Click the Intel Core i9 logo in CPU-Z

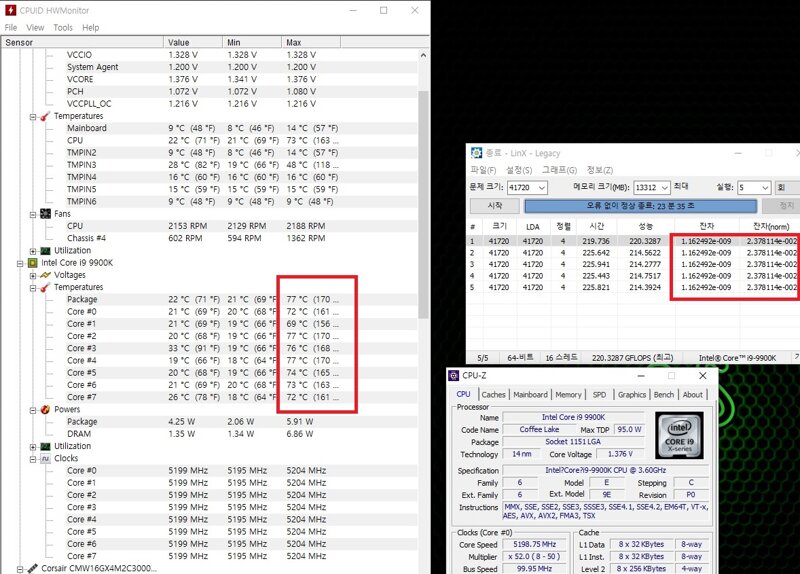(679, 435)
